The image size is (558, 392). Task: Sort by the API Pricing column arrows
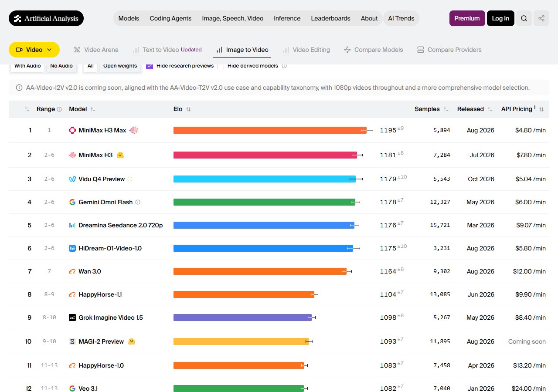coord(541,109)
